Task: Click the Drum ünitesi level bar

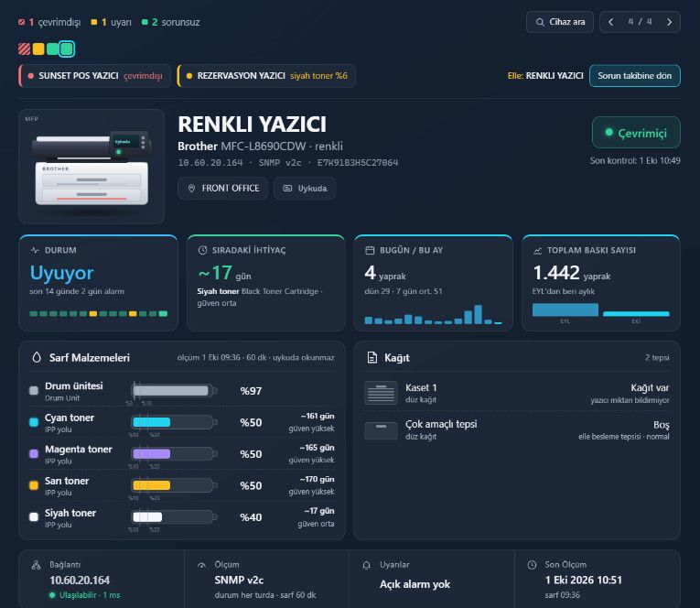Action: pyautogui.click(x=174, y=391)
